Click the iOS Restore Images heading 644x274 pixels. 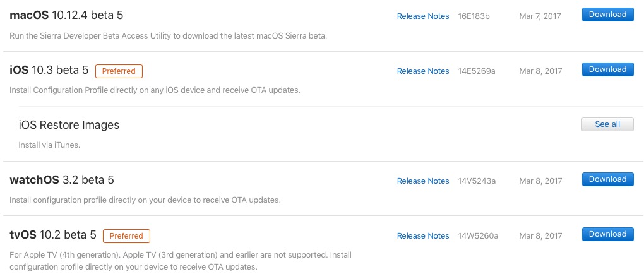point(69,125)
